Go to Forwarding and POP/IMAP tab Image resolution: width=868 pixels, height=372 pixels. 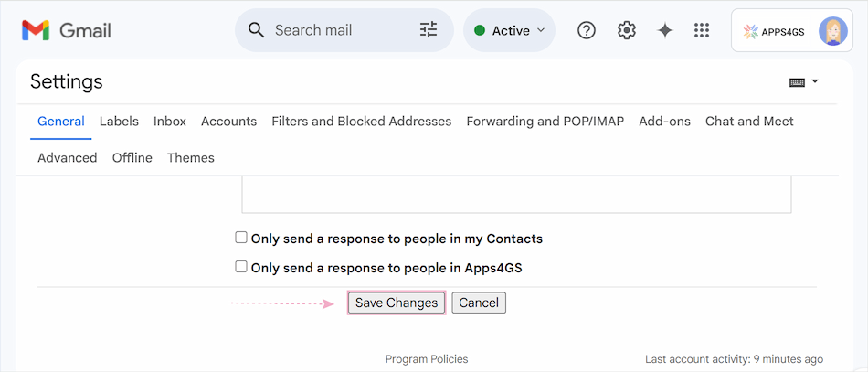click(545, 122)
